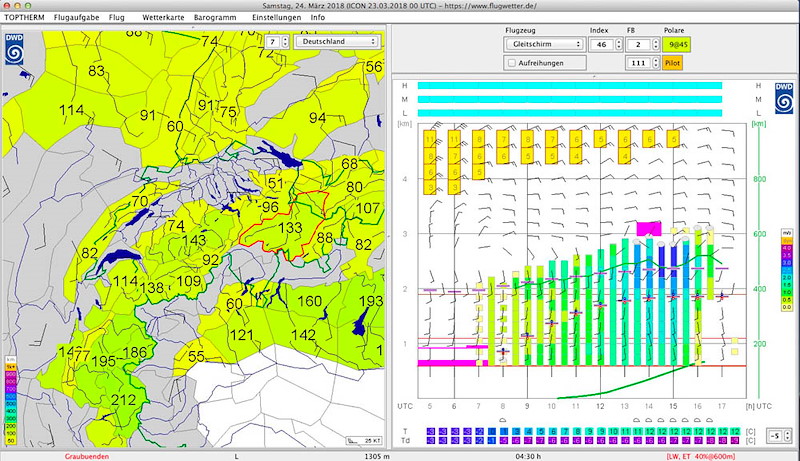Screen dimensions: 800x461
Task: Select the map region labeled 160
Action: (x=309, y=301)
